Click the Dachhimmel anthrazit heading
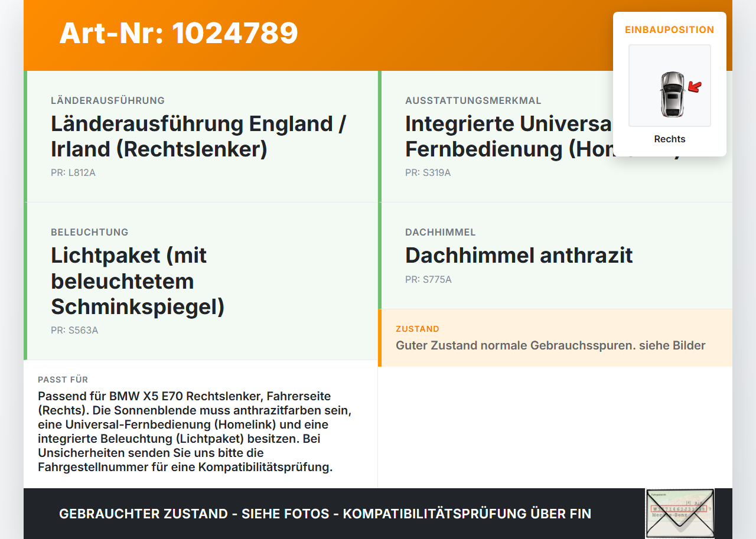756x539 pixels. 519,256
